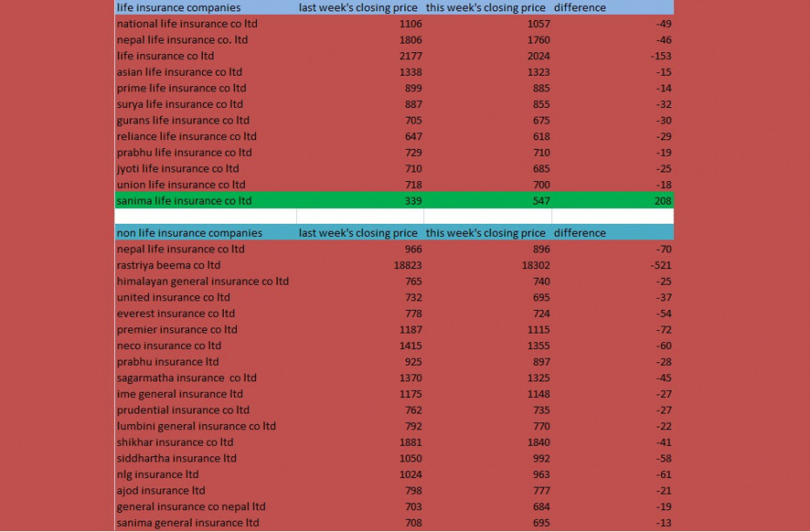Click 'jyoti life insurance co ltd' cell
The height and width of the screenshot is (532, 810).
tap(205, 168)
